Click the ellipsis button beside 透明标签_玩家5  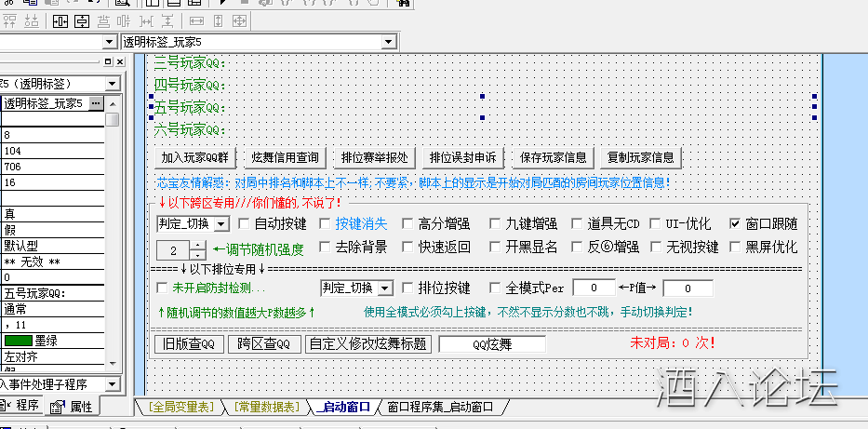pyautogui.click(x=96, y=103)
